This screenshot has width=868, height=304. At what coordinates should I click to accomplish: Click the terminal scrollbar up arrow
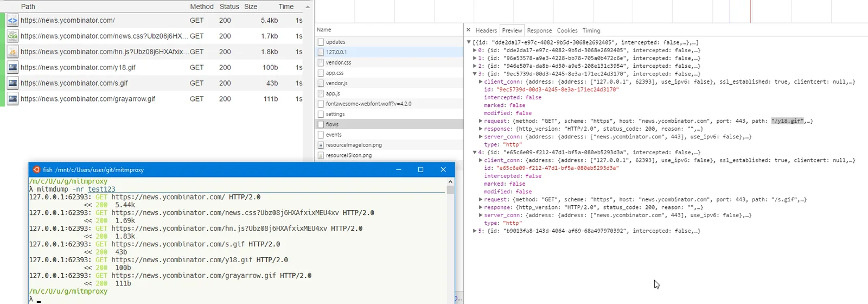pos(450,182)
